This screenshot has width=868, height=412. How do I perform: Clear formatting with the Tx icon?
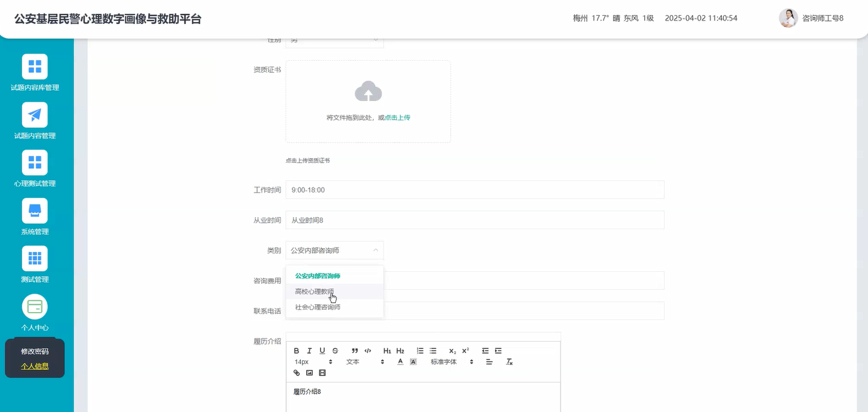(x=509, y=361)
